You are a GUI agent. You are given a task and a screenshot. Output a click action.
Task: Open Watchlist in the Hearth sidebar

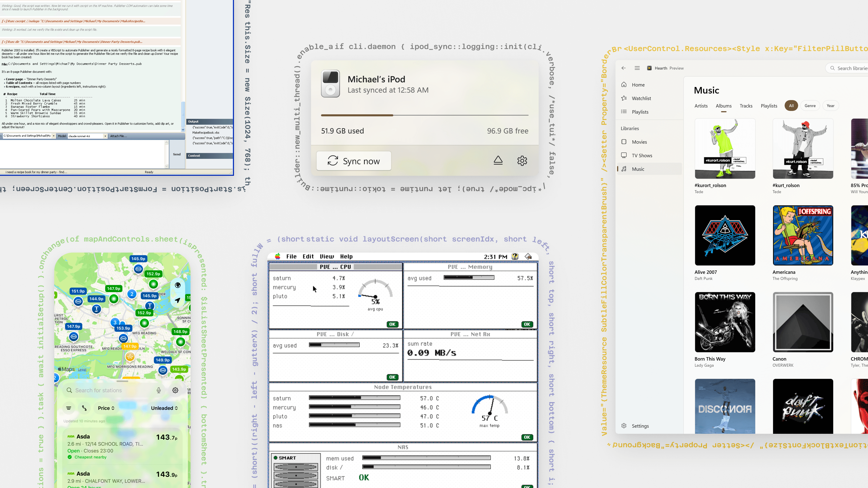point(649,98)
